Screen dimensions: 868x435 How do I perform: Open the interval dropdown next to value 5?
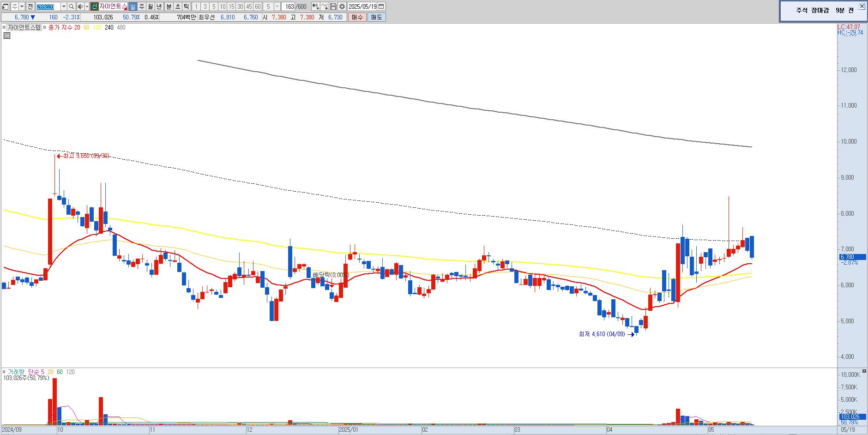[x=277, y=6]
